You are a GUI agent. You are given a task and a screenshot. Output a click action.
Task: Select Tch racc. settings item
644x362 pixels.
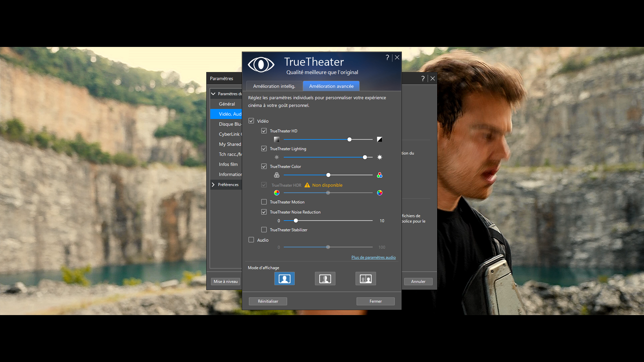(226, 154)
